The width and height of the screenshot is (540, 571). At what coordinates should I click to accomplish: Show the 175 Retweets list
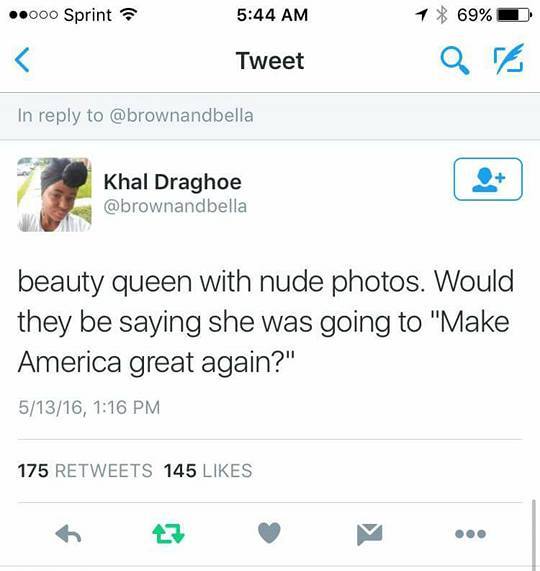[85, 470]
